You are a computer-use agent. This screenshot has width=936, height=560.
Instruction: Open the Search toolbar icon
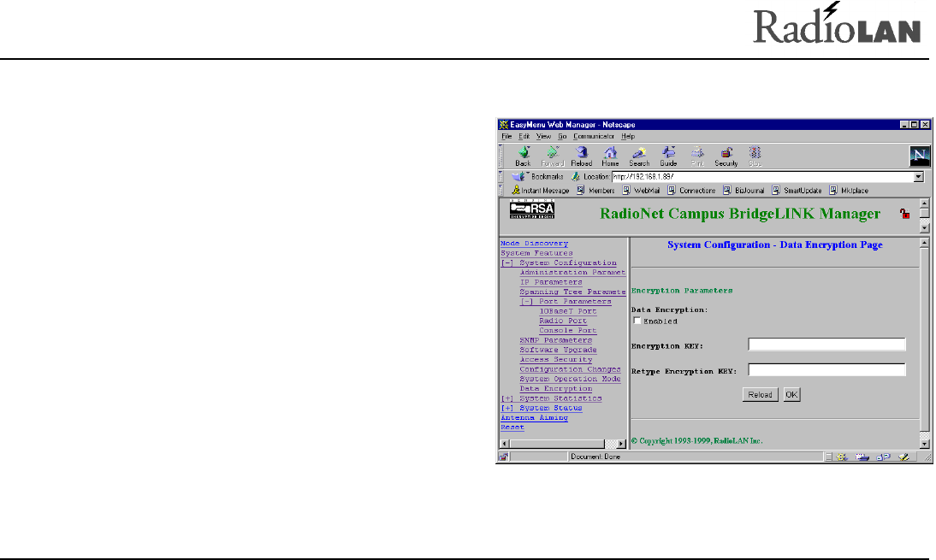(639, 153)
